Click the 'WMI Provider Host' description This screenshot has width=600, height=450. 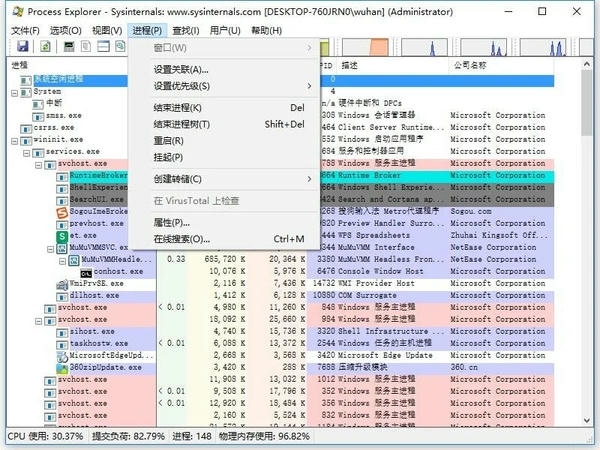375,284
